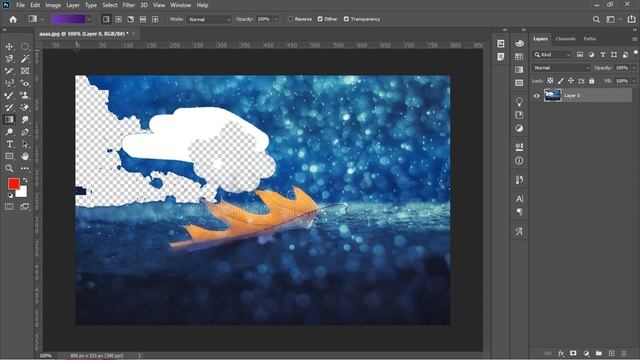
Task: Select the Magic Wand tool
Action: 25,59
